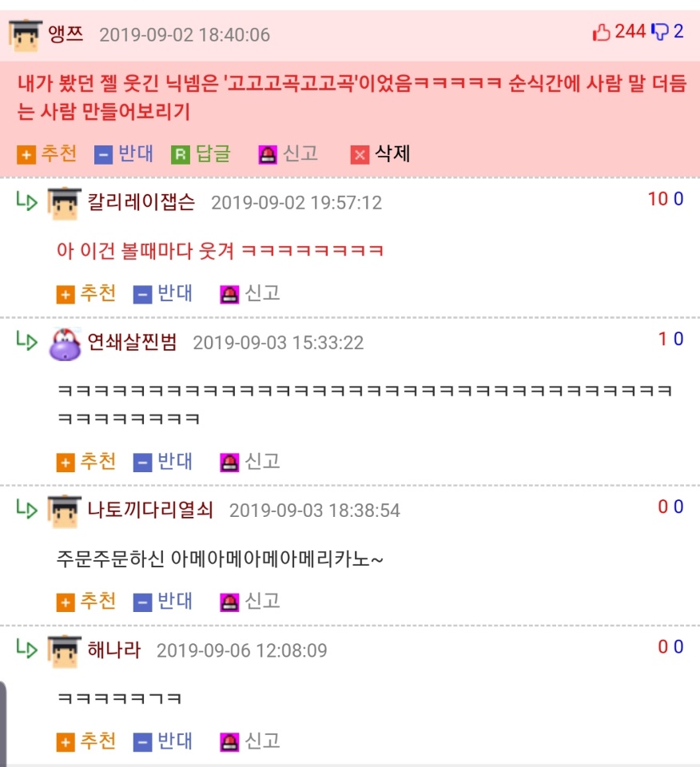Click the purple avatar of 연쇄살찐범
700x767 pixels.
[x=65, y=344]
